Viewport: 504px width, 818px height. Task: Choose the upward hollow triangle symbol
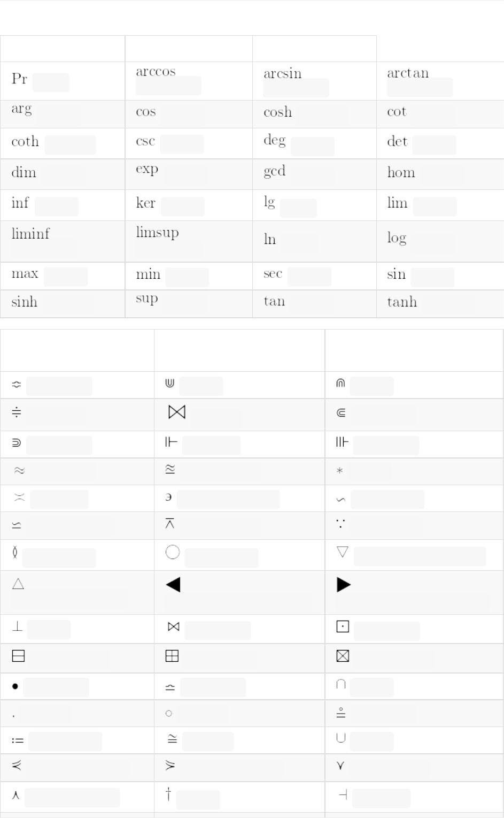18,584
